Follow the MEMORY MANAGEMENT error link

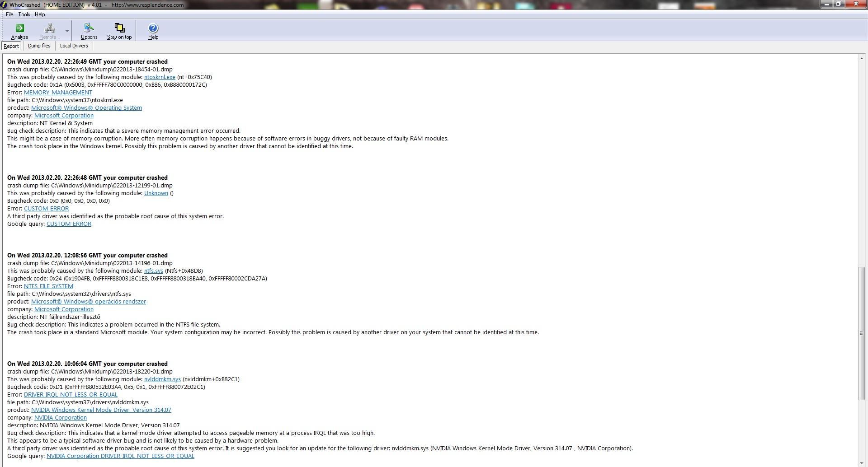tap(58, 92)
